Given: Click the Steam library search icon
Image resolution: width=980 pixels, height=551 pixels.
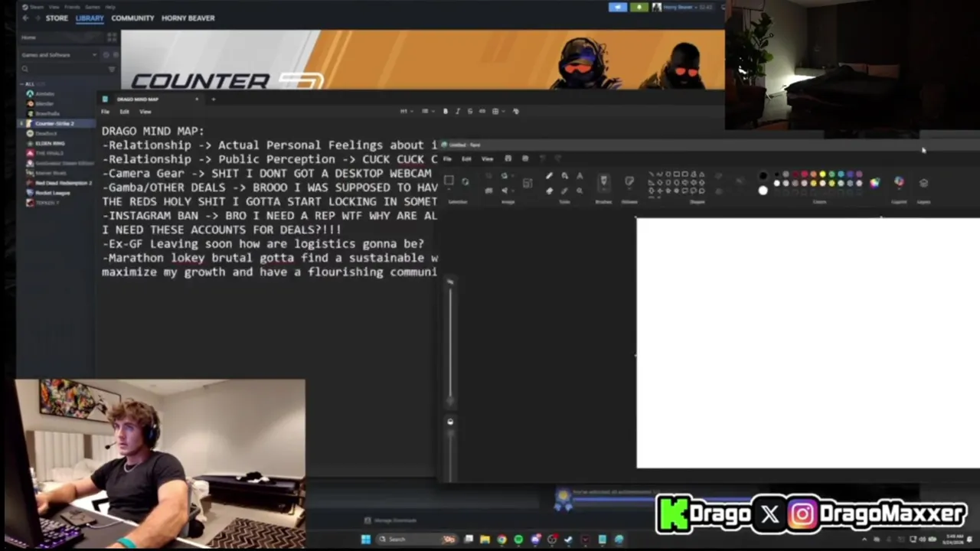Looking at the screenshot, I should click(24, 70).
